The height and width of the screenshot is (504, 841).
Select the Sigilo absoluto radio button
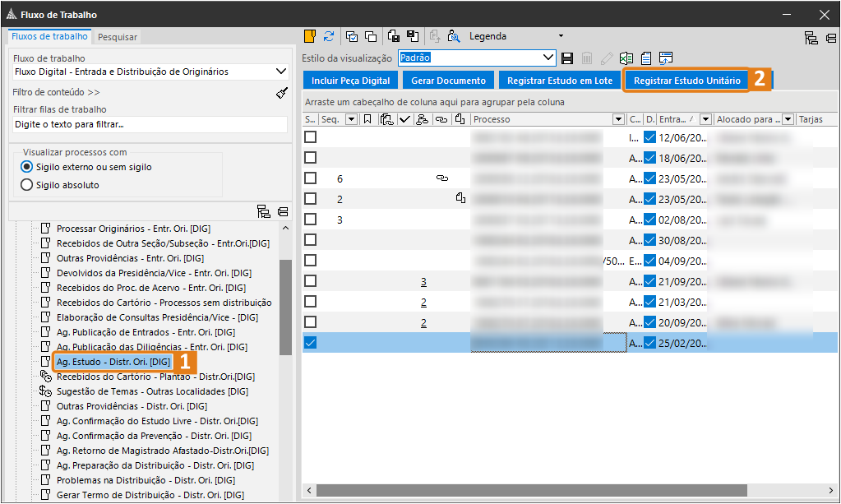(26, 185)
